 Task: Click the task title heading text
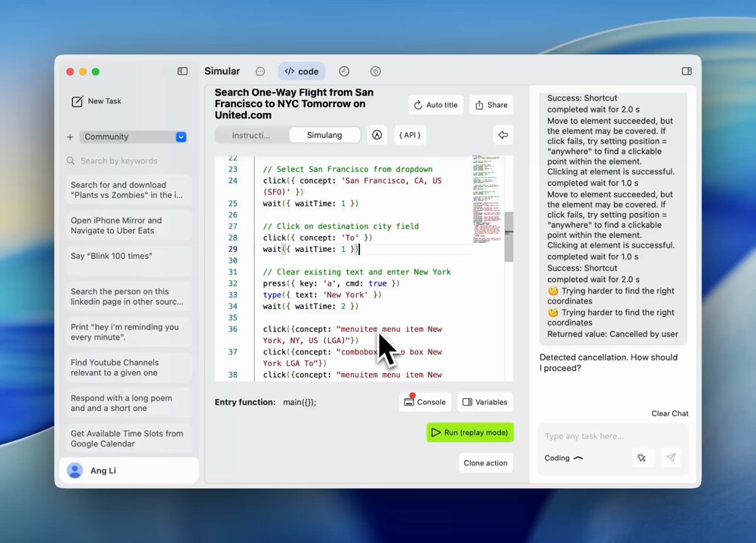click(294, 103)
